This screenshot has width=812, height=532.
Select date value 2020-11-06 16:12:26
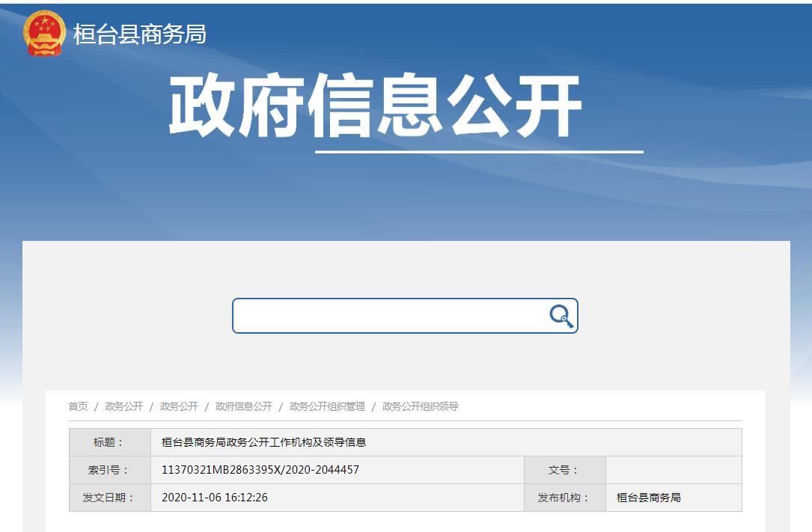coord(215,498)
